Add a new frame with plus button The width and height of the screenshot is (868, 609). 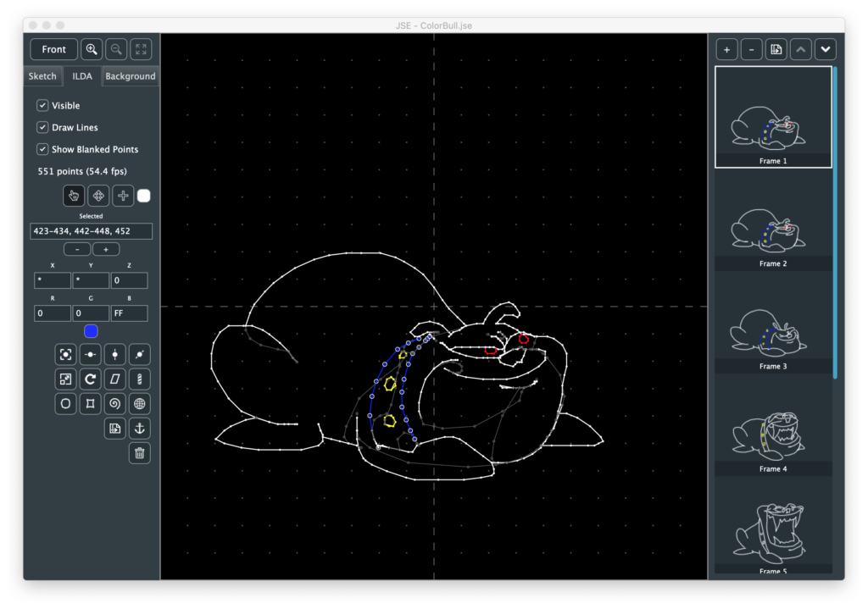(x=726, y=49)
